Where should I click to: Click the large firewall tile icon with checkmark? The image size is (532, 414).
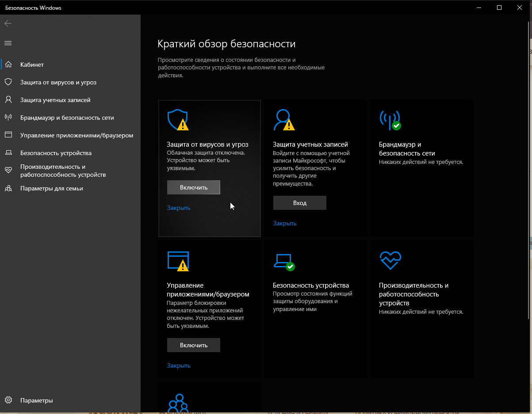coord(390,120)
